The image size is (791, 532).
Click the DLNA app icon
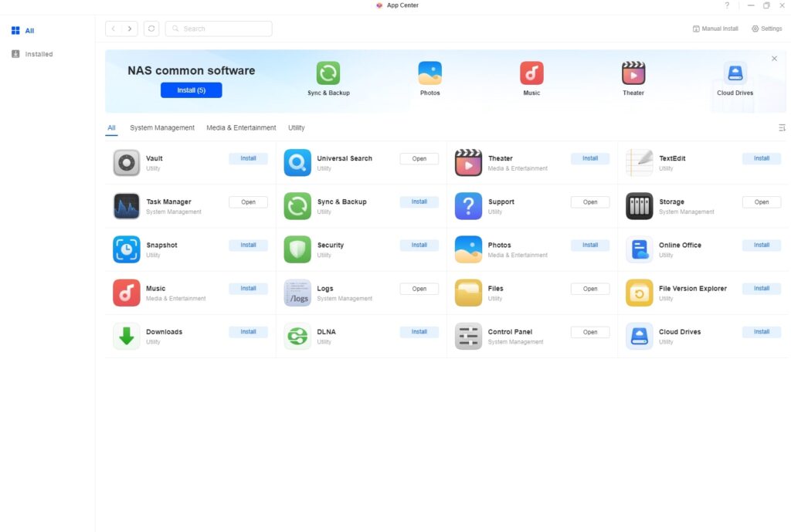(x=297, y=337)
